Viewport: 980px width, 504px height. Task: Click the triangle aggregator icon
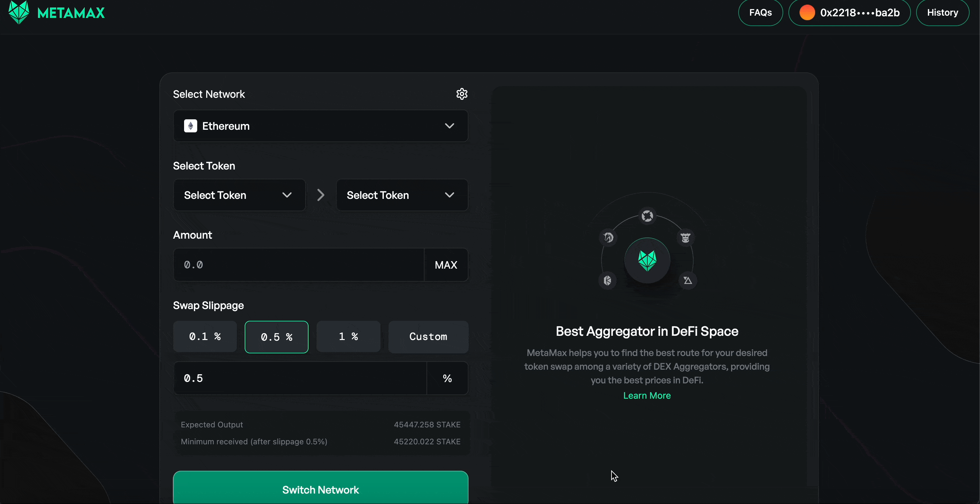click(687, 281)
